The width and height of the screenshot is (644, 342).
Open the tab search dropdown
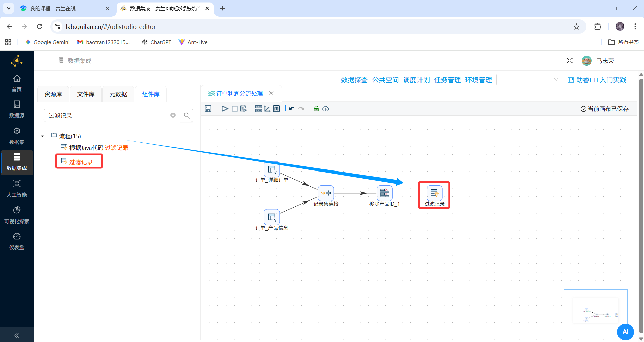(8, 8)
